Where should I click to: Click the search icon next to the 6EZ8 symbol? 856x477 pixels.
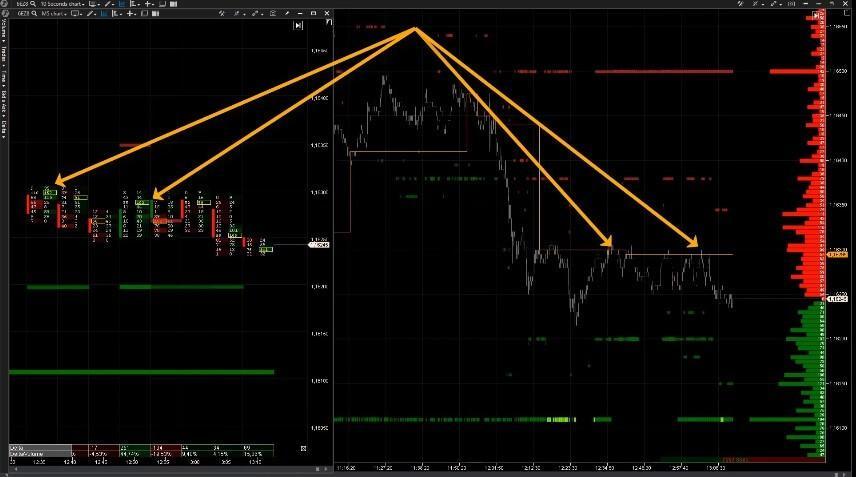point(35,13)
